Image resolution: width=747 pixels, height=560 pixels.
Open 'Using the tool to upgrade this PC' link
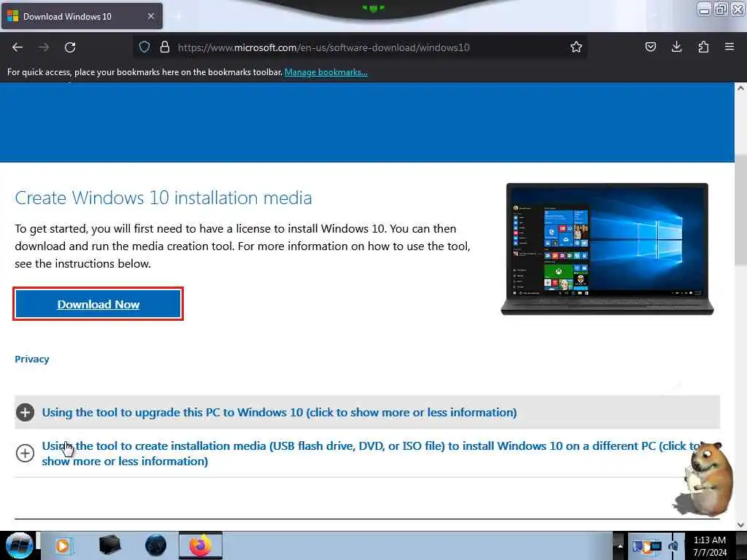pyautogui.click(x=279, y=413)
